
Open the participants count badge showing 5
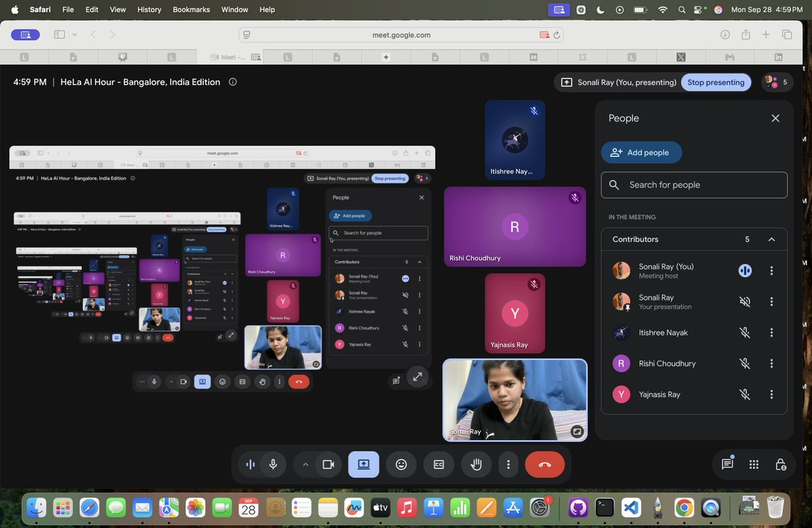(x=777, y=83)
